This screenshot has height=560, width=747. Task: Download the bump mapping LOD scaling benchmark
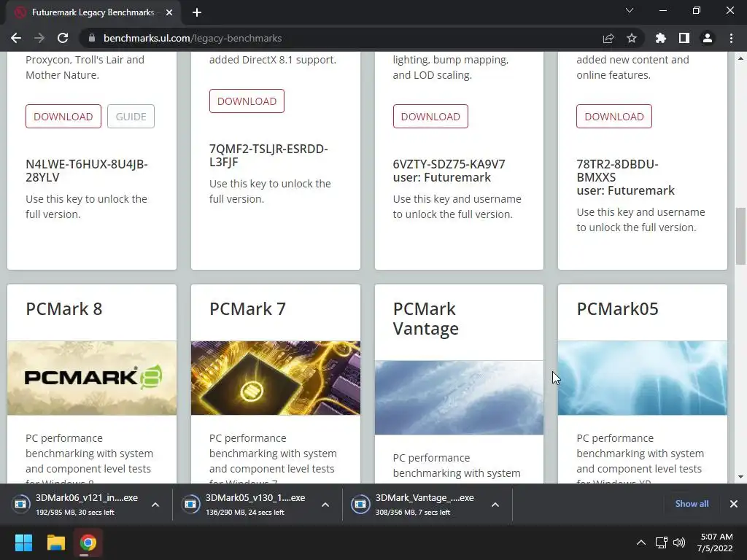[430, 117]
